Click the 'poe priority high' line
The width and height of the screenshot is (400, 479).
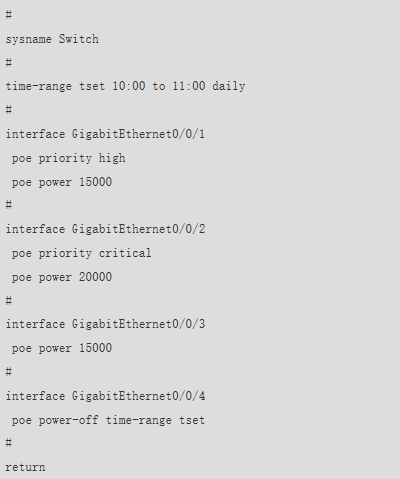pyautogui.click(x=69, y=158)
